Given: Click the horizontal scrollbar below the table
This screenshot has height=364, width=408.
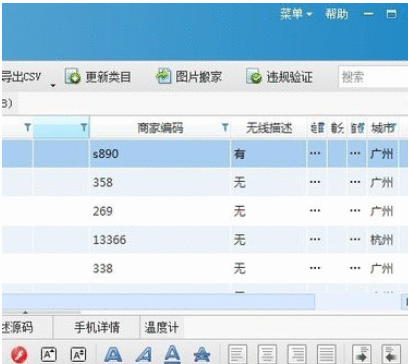Looking at the screenshot, I should click(x=158, y=301).
